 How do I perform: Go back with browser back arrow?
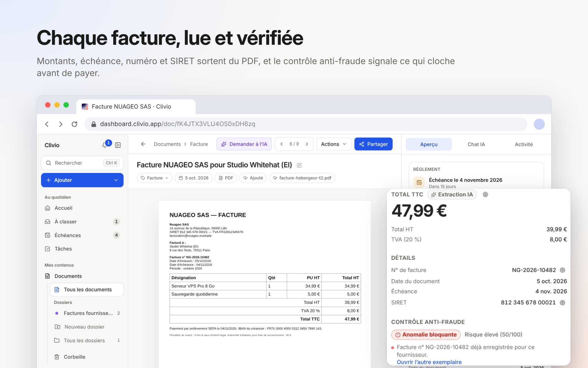[47, 124]
